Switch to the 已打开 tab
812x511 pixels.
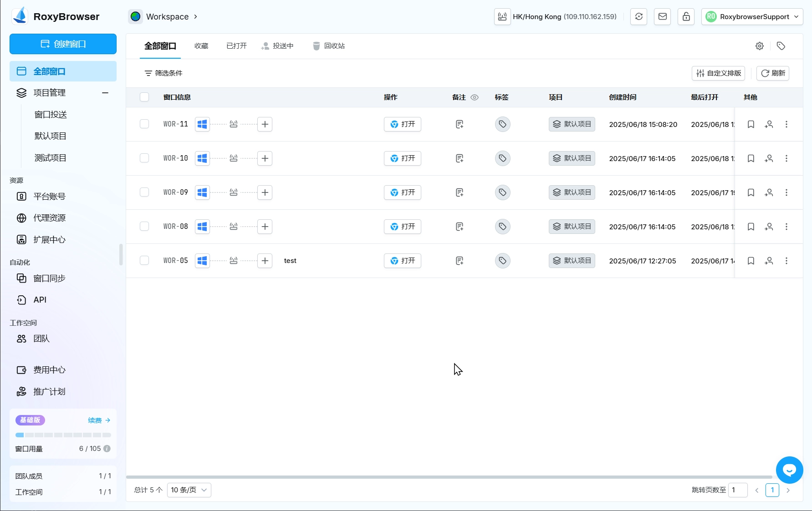236,46
